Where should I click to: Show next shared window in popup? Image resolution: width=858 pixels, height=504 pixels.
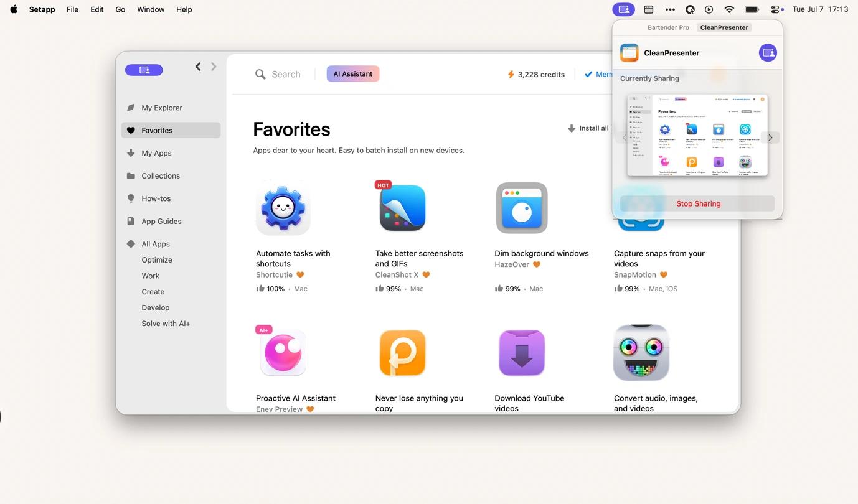tap(770, 138)
